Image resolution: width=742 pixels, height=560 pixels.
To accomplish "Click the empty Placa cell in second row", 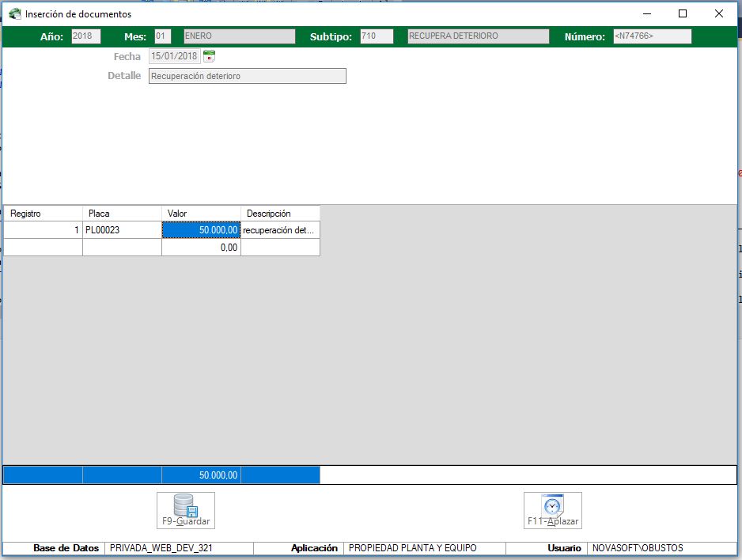I will (x=122, y=248).
